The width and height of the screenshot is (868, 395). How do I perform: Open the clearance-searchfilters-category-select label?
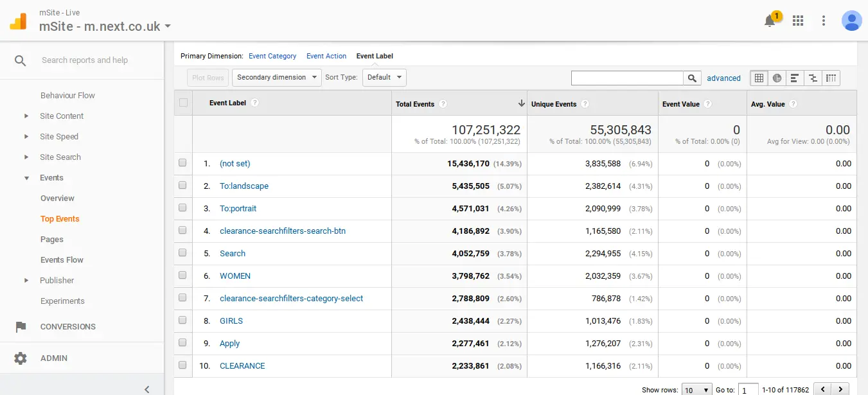pyautogui.click(x=291, y=299)
